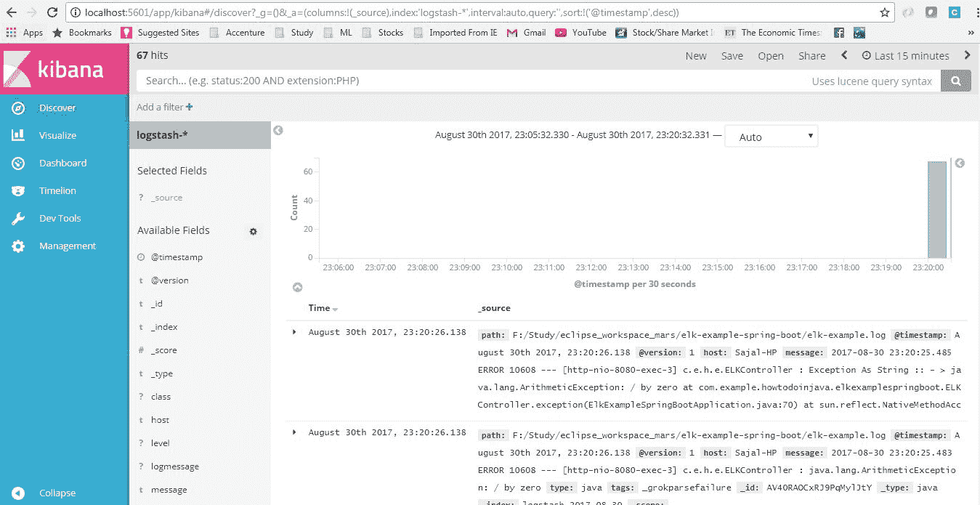Click the browser back arrow
Screen dimensions: 980x505
(x=12, y=12)
